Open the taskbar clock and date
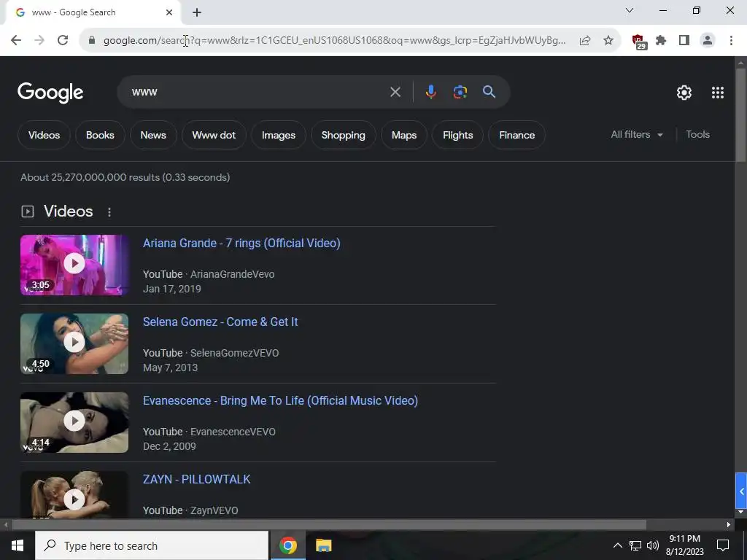This screenshot has height=560, width=747. pyautogui.click(x=684, y=545)
